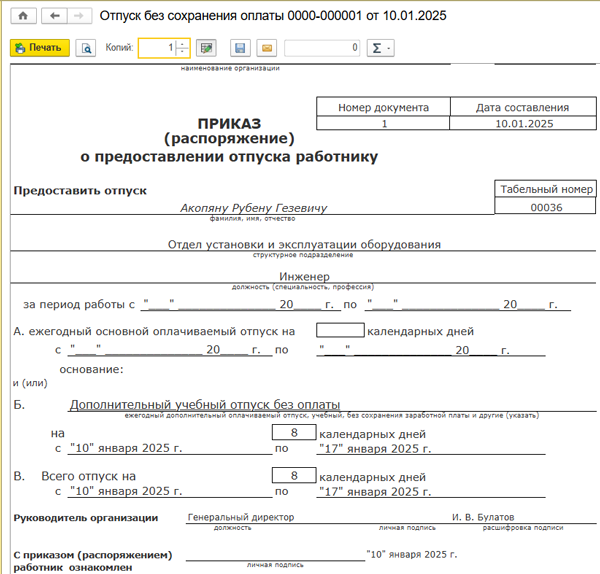The height and width of the screenshot is (574, 600).
Task: Go to the home page icon
Action: point(23,16)
